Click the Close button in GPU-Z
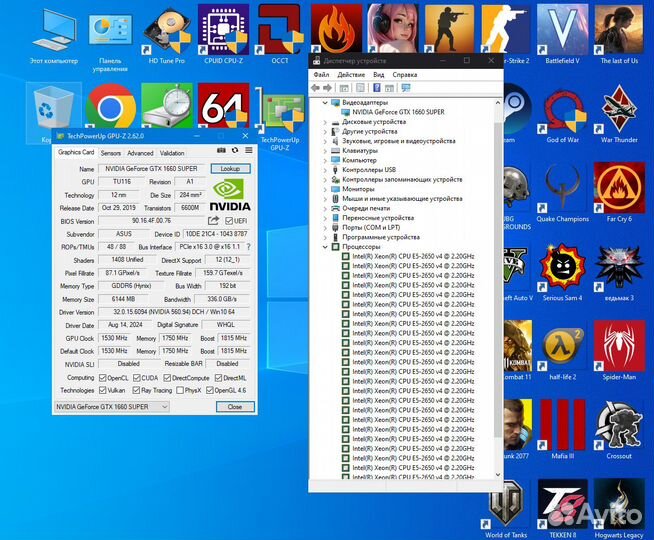The height and width of the screenshot is (540, 654). (x=234, y=407)
